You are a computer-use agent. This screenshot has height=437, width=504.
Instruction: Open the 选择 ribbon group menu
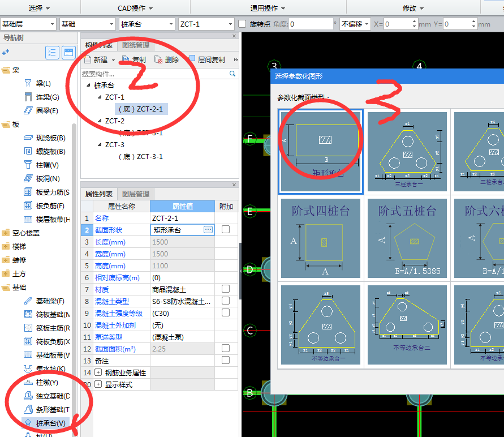[40, 8]
